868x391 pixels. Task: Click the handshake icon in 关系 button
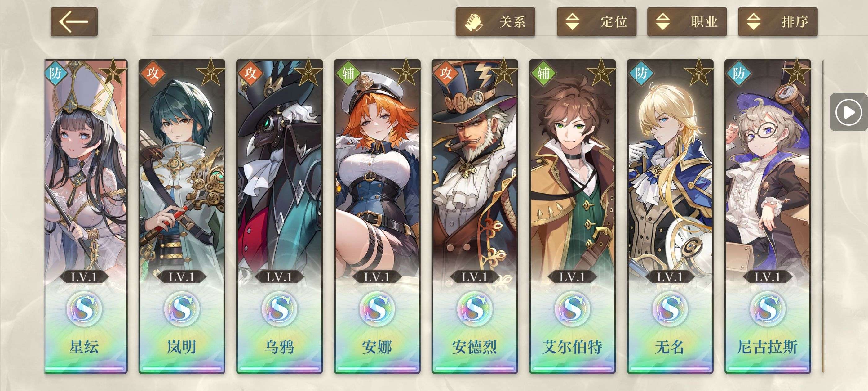pos(474,22)
